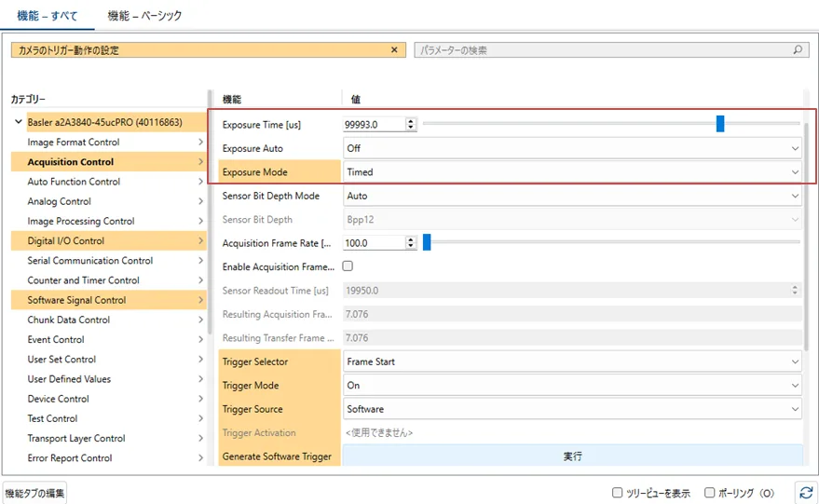Select Acquisition Control category

pyautogui.click(x=109, y=162)
